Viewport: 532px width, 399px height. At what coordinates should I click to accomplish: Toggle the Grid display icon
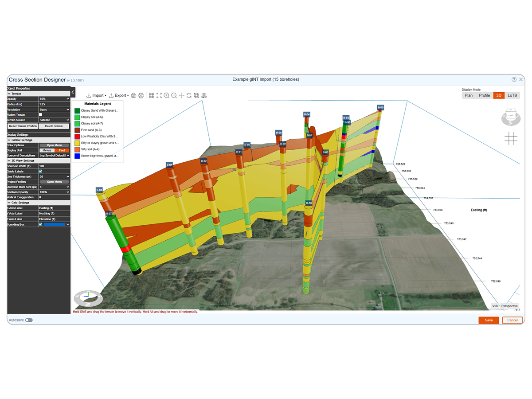pyautogui.click(x=151, y=95)
